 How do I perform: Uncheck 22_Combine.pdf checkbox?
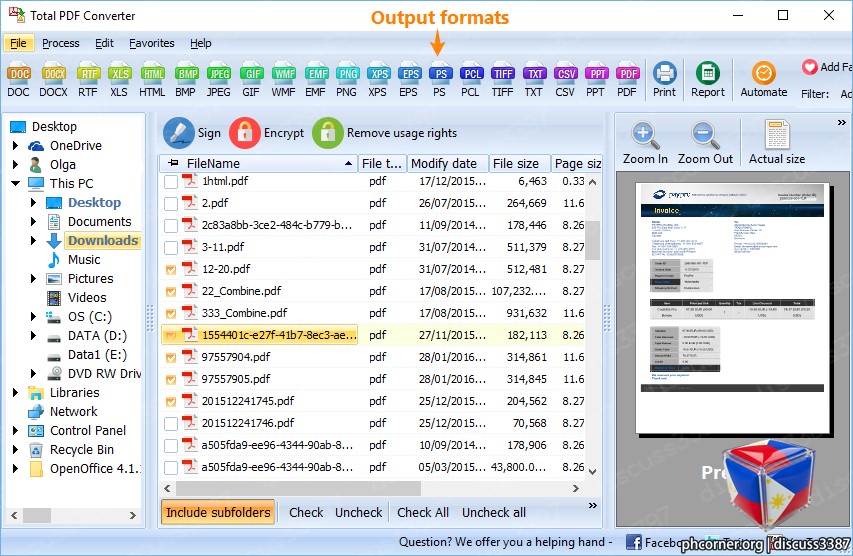pyautogui.click(x=171, y=292)
